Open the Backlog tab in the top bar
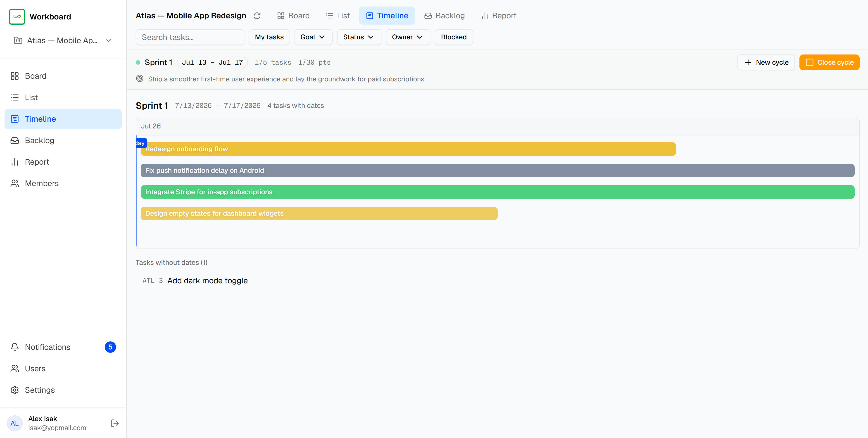 click(445, 16)
